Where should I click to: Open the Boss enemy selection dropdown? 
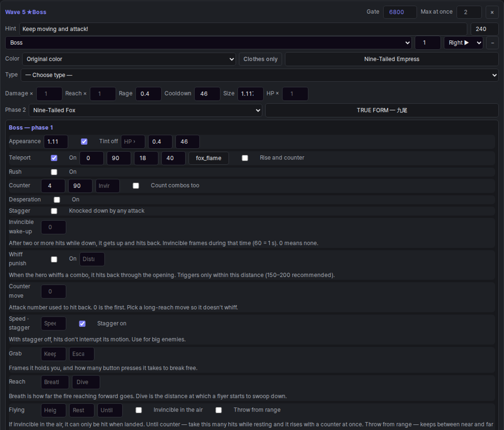point(208,42)
